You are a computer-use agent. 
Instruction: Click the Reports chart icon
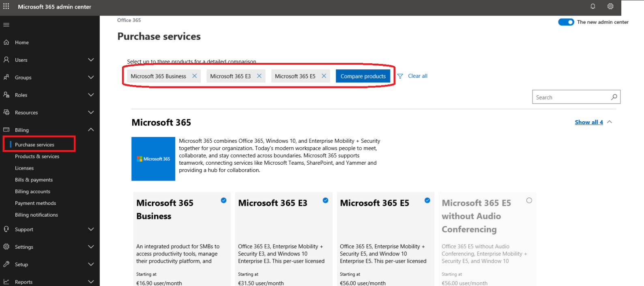[6, 282]
